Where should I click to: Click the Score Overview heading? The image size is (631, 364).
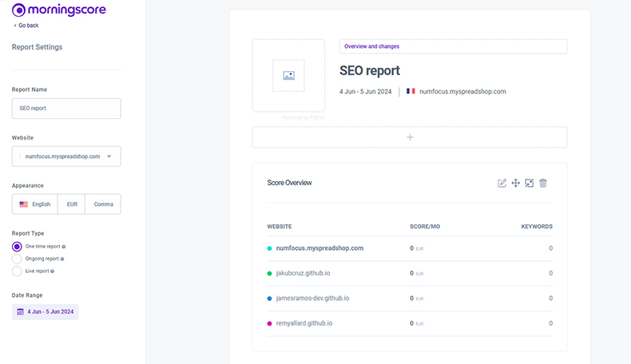pyautogui.click(x=289, y=183)
